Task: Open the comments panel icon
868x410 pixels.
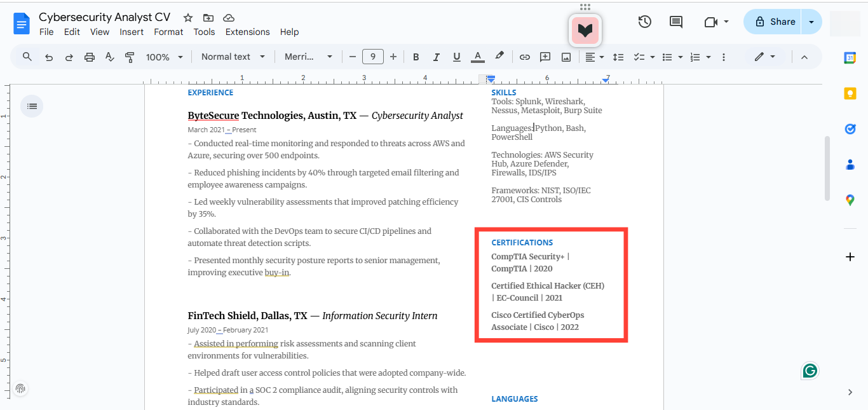Action: point(676,22)
